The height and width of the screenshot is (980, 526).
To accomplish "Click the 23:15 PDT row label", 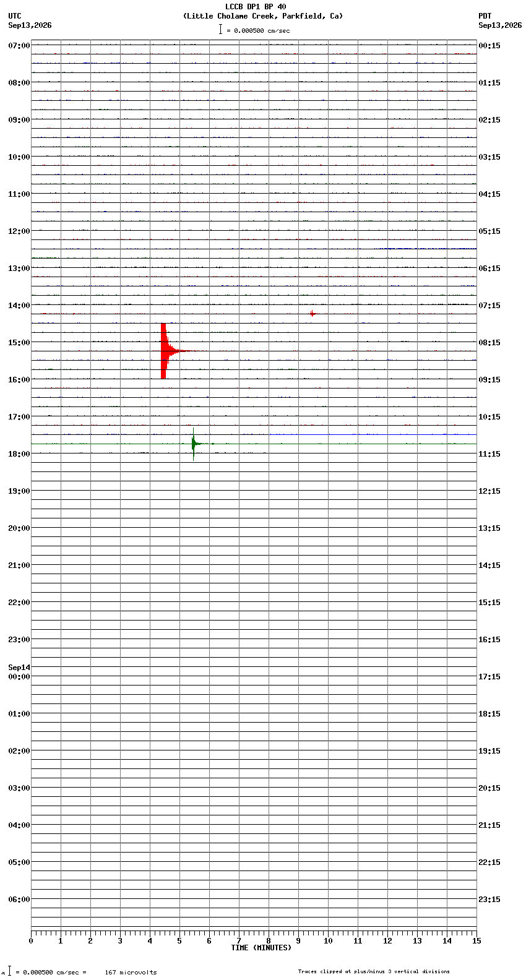I will tap(489, 900).
